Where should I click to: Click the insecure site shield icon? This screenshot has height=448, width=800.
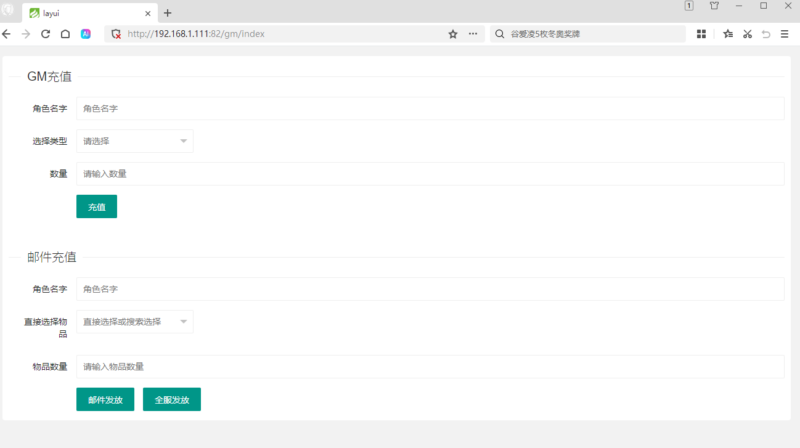(x=116, y=34)
